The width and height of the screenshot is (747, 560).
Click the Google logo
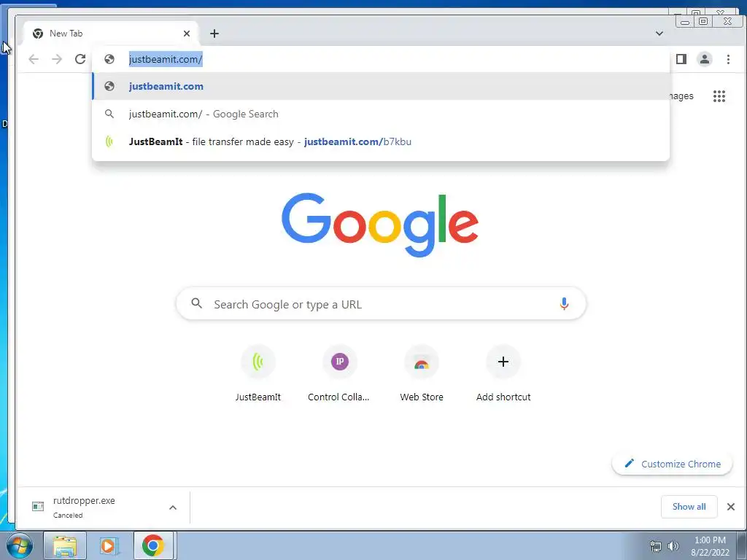pos(380,225)
